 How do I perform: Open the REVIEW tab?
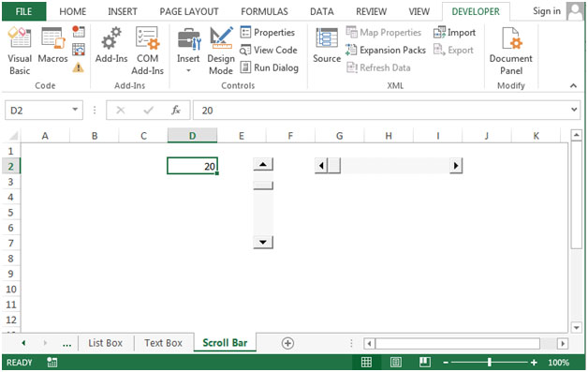tap(372, 11)
